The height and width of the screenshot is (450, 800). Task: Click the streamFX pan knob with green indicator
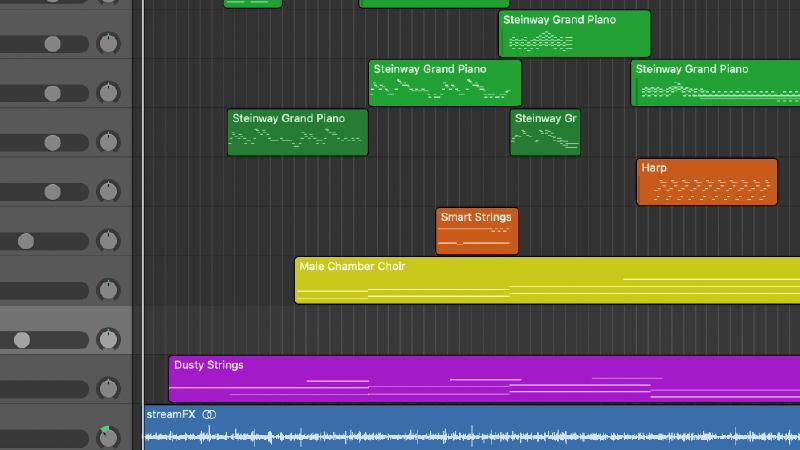pyautogui.click(x=108, y=437)
